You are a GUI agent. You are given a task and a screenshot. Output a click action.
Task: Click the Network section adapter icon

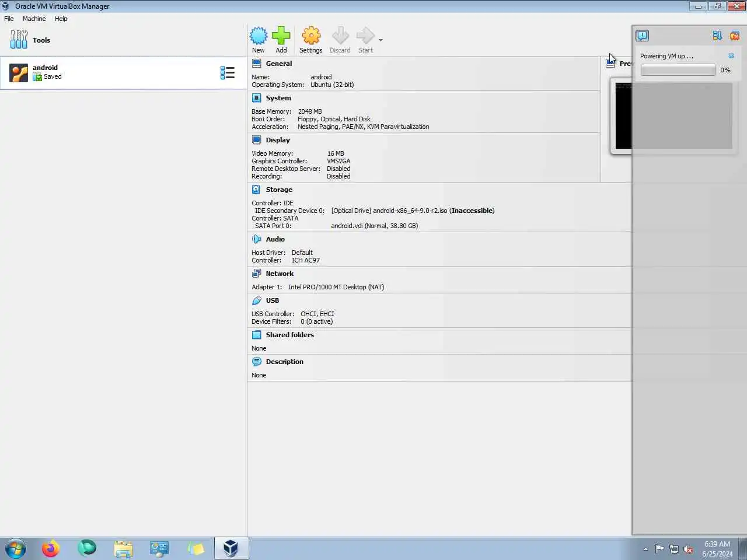[x=256, y=274]
